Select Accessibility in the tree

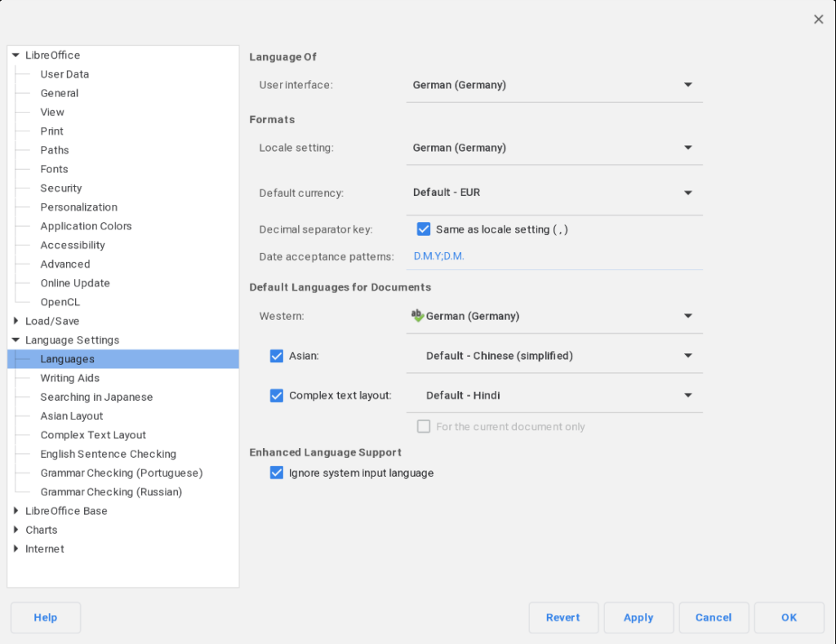point(73,245)
